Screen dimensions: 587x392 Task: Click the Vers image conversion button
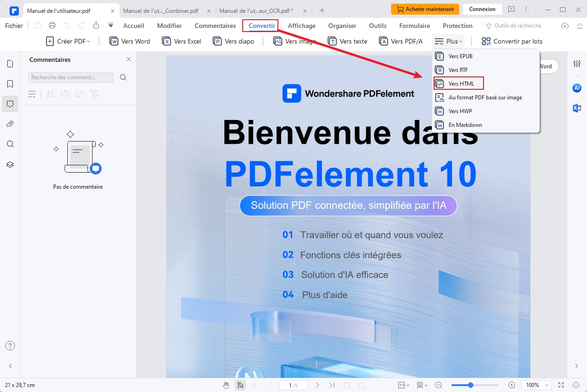tap(294, 41)
